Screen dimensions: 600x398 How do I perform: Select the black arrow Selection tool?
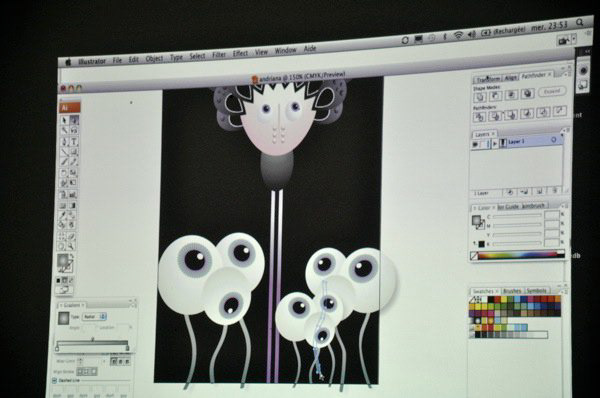coord(64,120)
